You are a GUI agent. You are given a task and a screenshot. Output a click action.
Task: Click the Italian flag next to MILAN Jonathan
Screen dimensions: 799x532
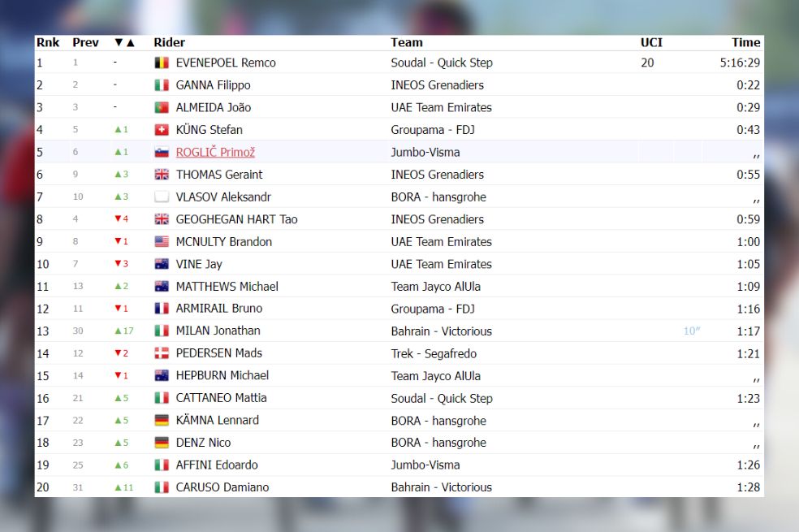pos(162,331)
